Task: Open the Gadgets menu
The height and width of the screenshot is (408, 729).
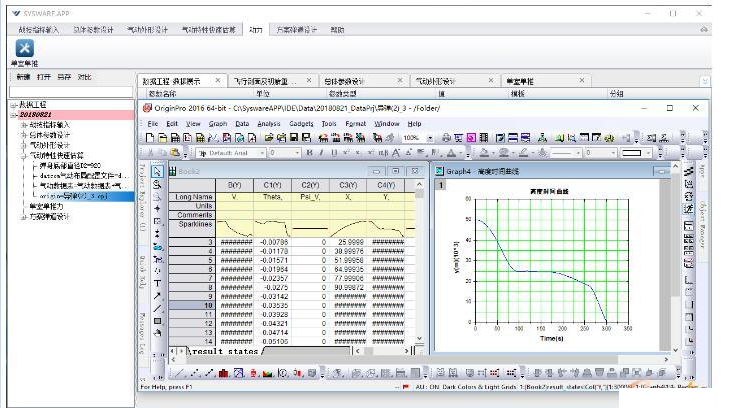Action: click(x=301, y=124)
